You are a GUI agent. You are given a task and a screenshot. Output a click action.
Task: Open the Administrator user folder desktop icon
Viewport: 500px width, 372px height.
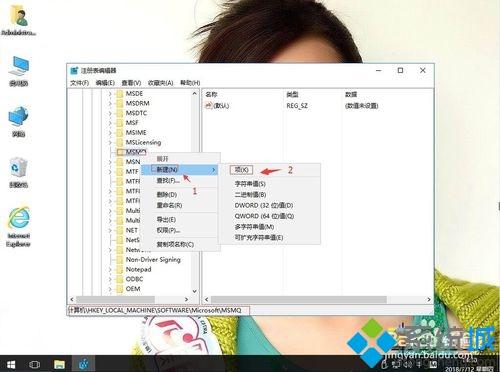[19, 20]
